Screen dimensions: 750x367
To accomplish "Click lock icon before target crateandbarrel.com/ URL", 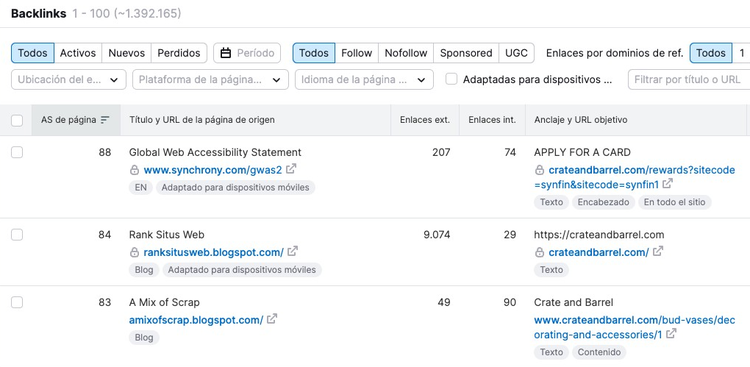I will click(540, 252).
